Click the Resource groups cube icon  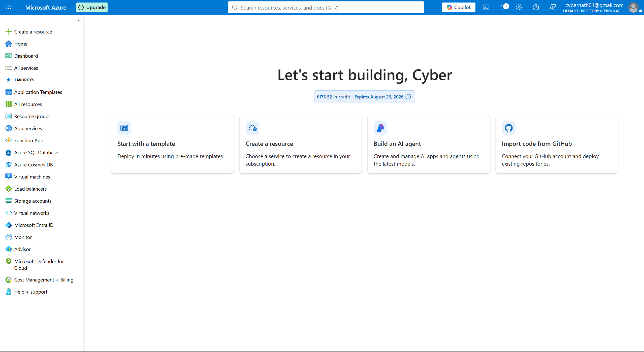(9, 116)
